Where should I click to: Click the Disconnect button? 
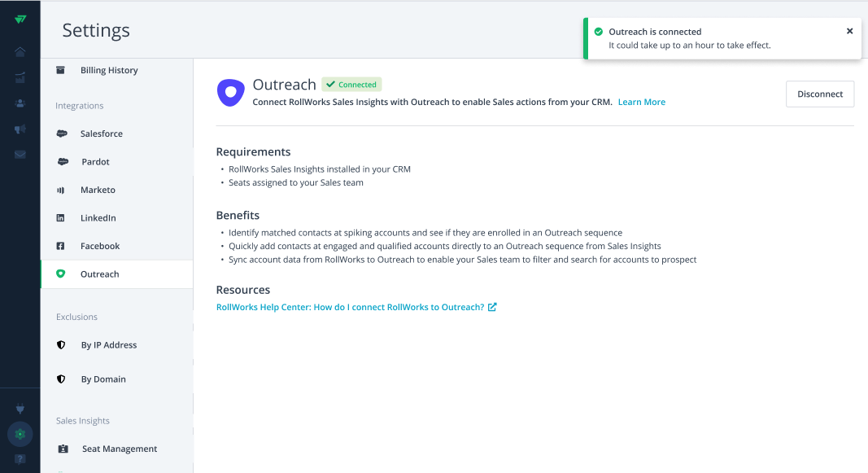[820, 94]
